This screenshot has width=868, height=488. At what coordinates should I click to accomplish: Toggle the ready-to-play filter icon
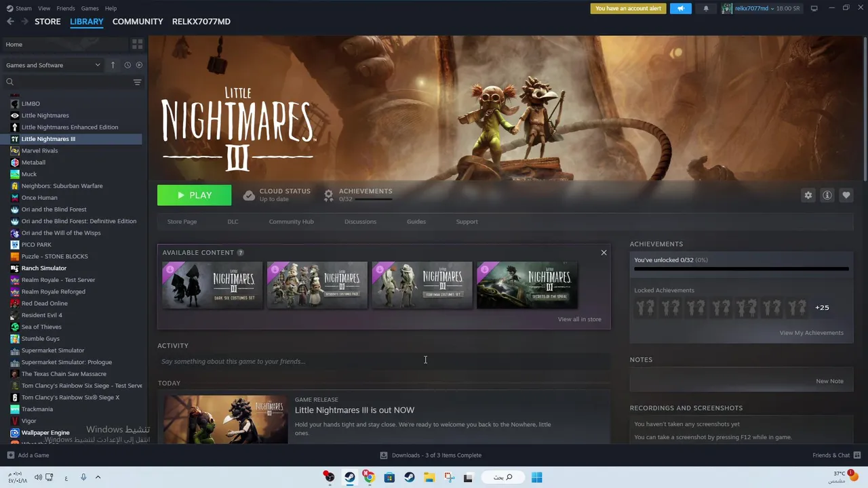(139, 65)
